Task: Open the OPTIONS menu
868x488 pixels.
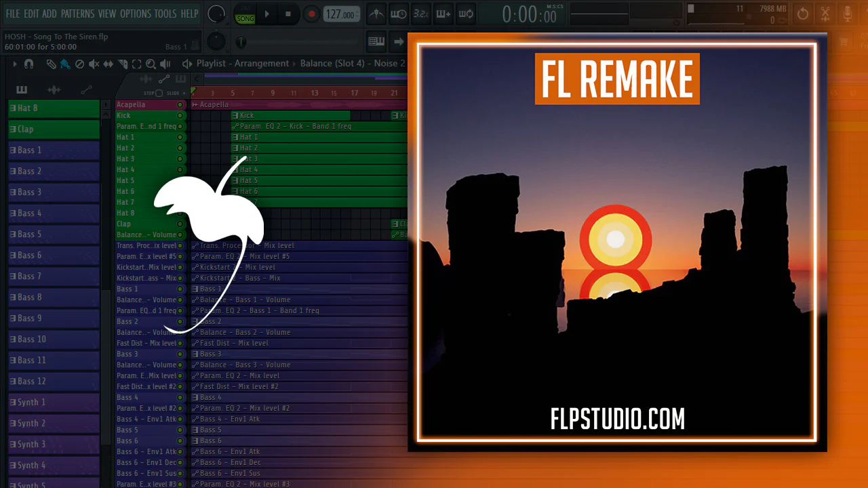Action: pos(135,14)
